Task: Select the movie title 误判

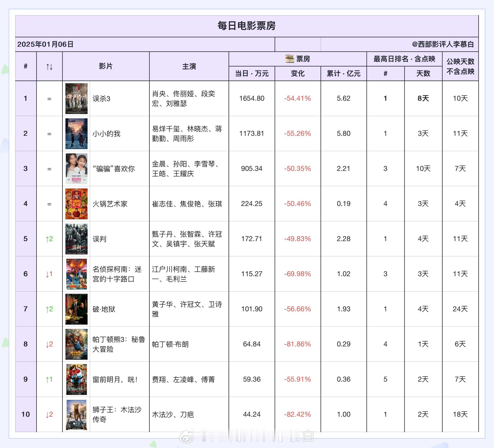Action: tap(99, 239)
